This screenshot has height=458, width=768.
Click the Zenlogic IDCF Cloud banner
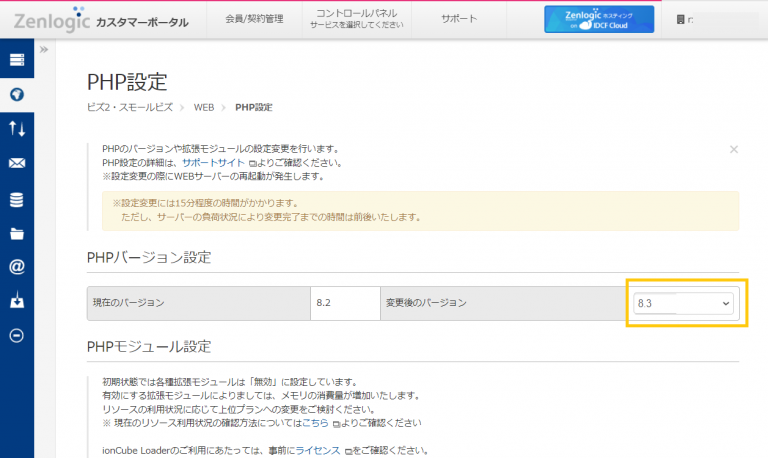(598, 19)
